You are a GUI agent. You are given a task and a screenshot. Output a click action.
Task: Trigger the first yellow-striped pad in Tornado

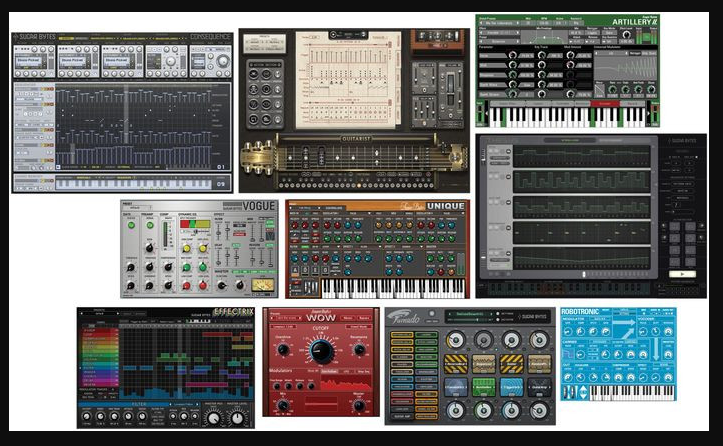(456, 364)
